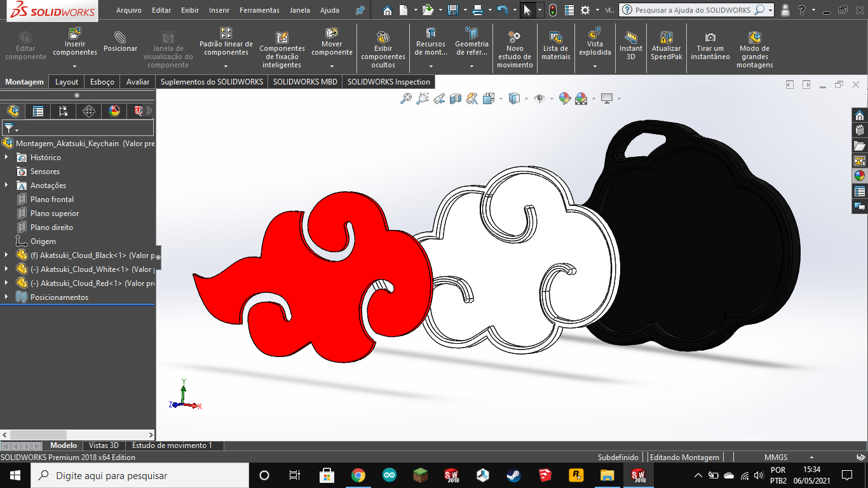
Task: Open the Arquivo menu
Action: 129,10
